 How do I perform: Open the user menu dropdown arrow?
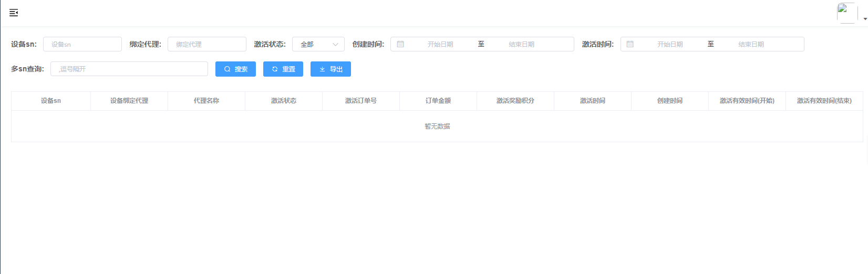pos(865,19)
